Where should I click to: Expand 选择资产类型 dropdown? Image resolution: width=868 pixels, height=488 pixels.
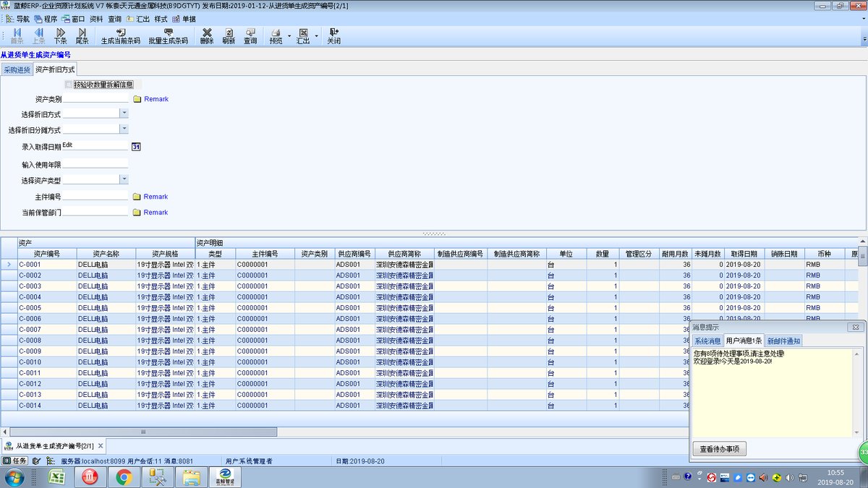coord(124,179)
